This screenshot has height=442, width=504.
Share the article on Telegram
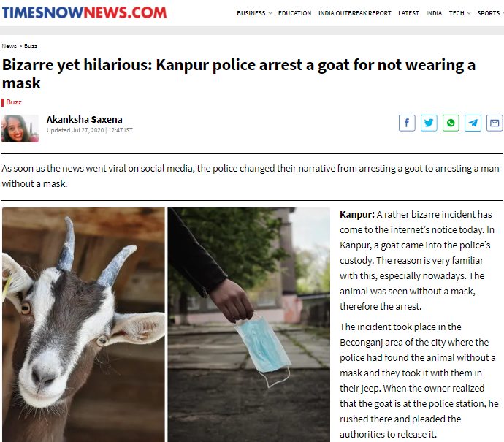click(x=473, y=123)
